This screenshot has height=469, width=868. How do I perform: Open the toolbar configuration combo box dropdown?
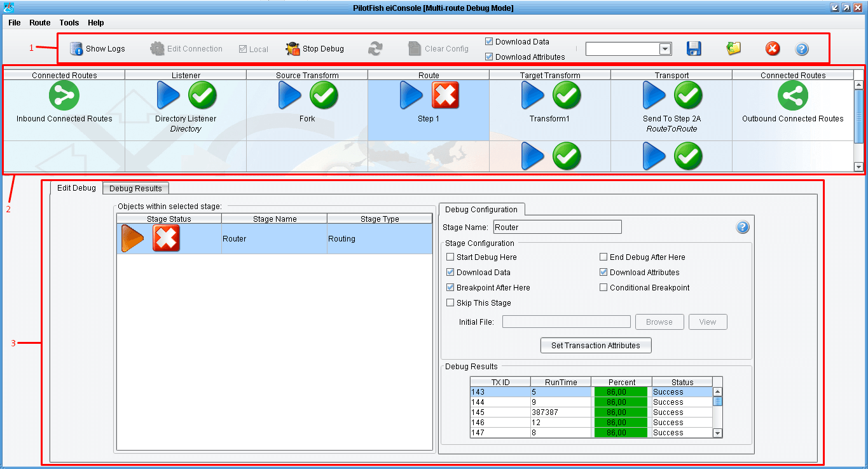coord(665,49)
